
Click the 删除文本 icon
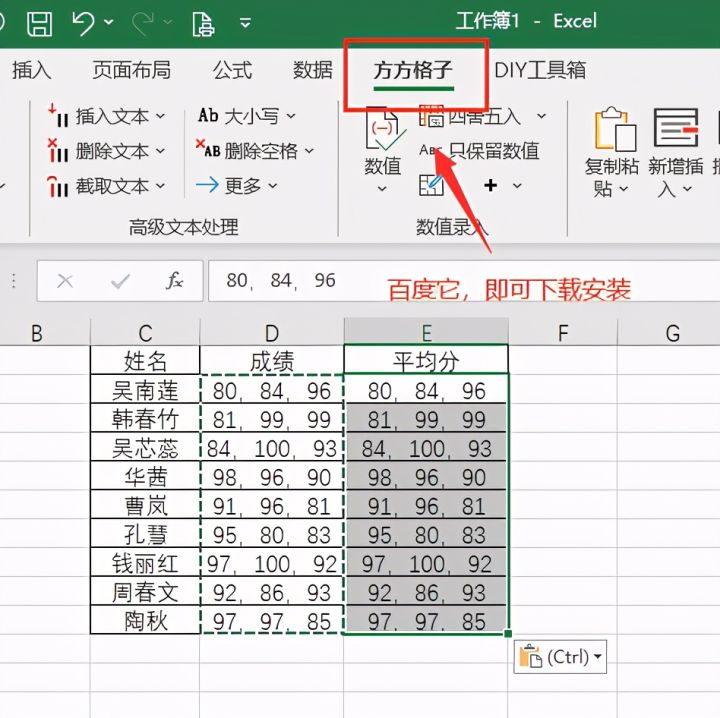[58, 150]
